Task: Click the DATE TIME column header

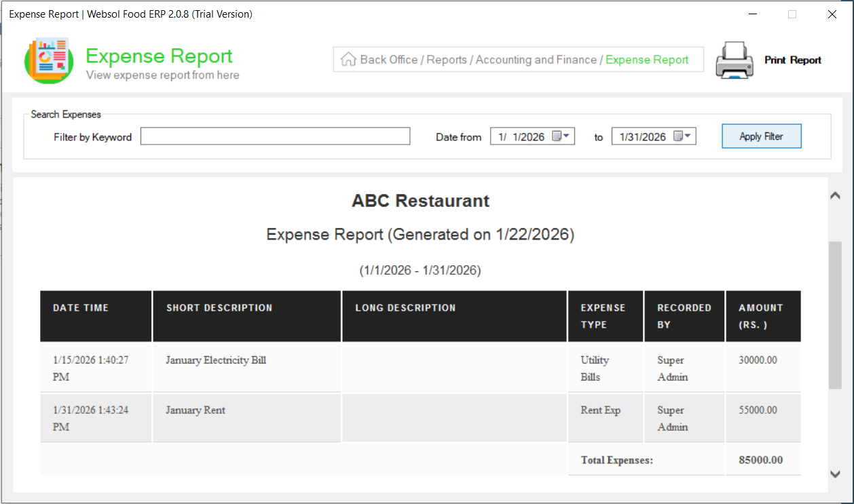Action: (95, 315)
